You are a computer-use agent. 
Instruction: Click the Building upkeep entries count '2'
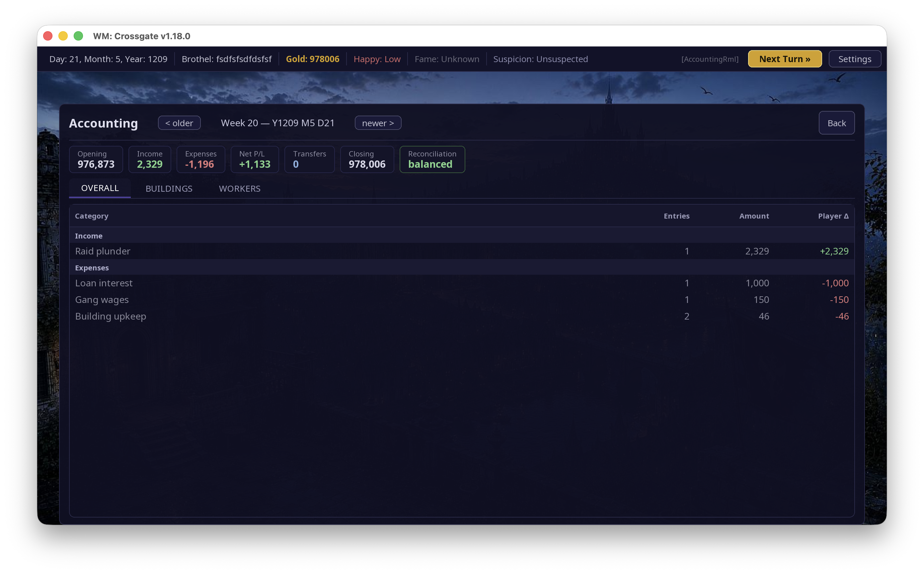pyautogui.click(x=687, y=316)
